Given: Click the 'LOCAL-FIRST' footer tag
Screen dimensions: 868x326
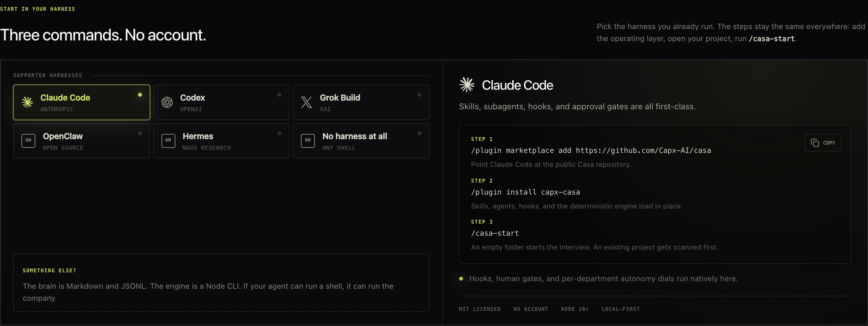Looking at the screenshot, I should [621, 309].
